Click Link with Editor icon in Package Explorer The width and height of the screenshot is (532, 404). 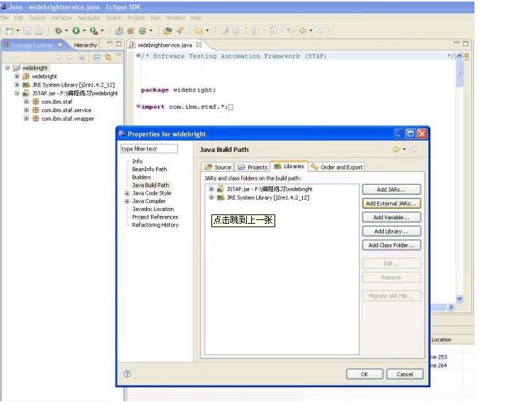coord(107,57)
